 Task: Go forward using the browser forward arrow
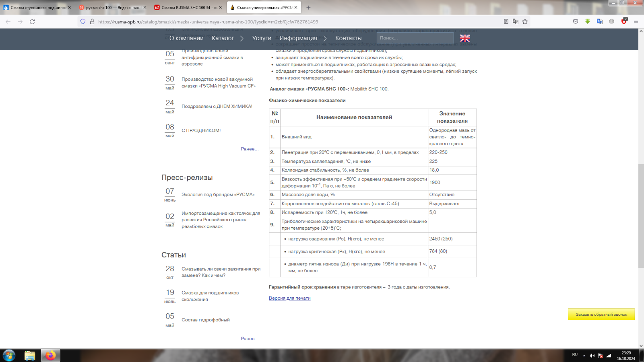click(20, 22)
